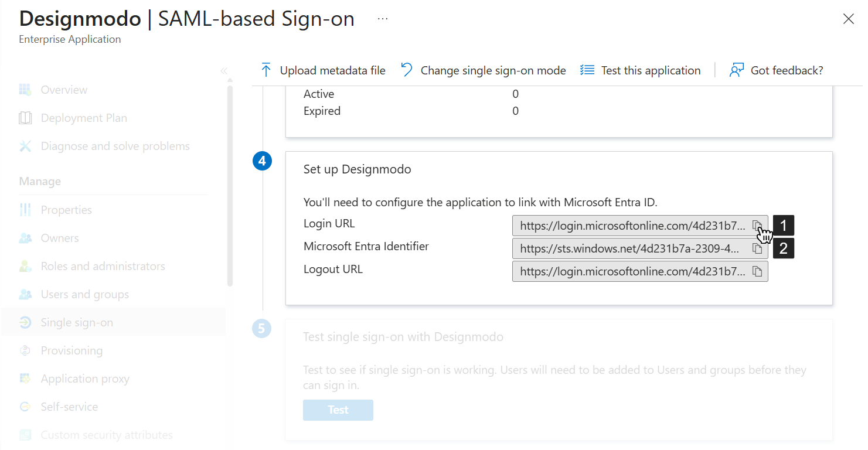Open Application proxy settings
The width and height of the screenshot is (868, 450).
(85, 379)
